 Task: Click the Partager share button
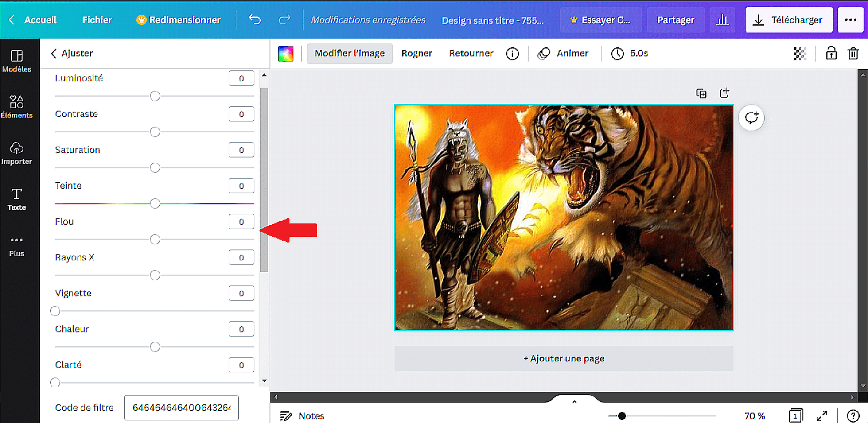pyautogui.click(x=675, y=20)
